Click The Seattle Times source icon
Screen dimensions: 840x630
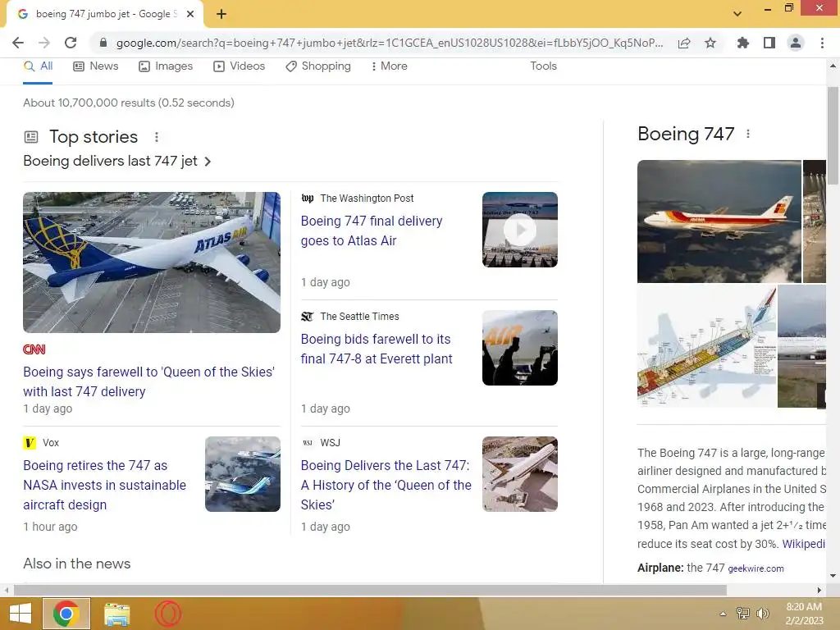(307, 317)
